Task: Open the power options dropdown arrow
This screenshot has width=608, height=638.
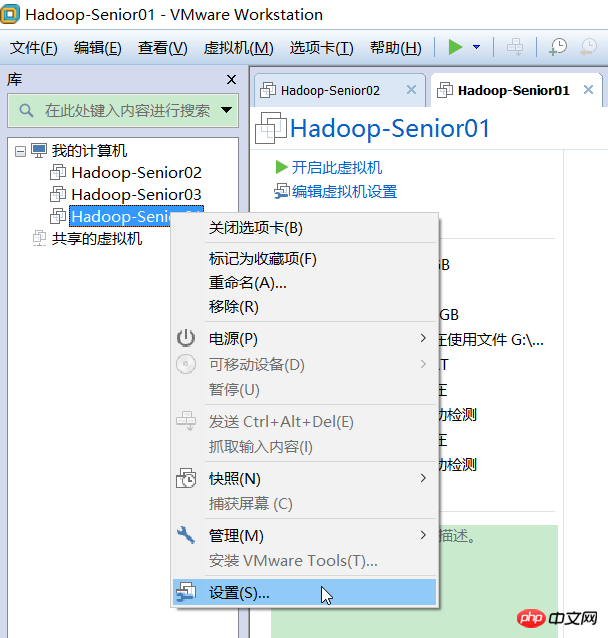Action: (477, 47)
